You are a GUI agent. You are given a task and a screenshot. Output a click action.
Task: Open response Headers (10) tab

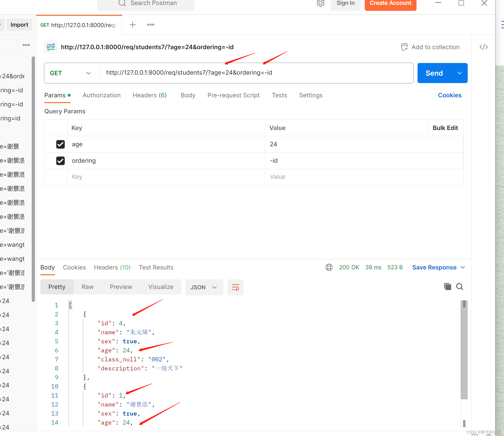(x=112, y=267)
